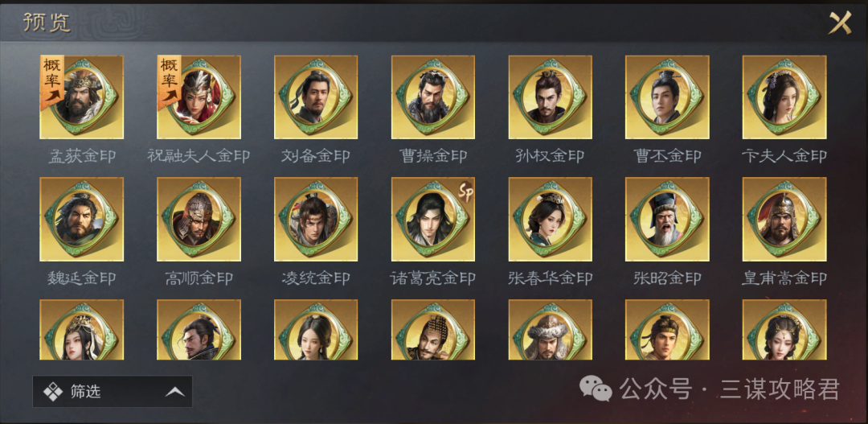Image resolution: width=868 pixels, height=424 pixels.
Task: Open the 筛选 filter dropdown
Action: click(113, 392)
